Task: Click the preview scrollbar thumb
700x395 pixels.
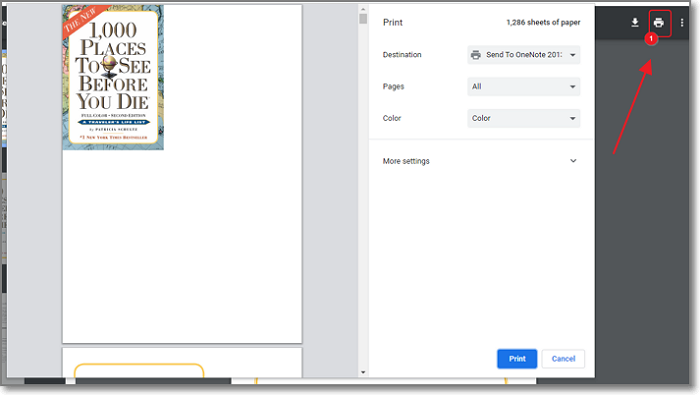Action: pos(363,19)
